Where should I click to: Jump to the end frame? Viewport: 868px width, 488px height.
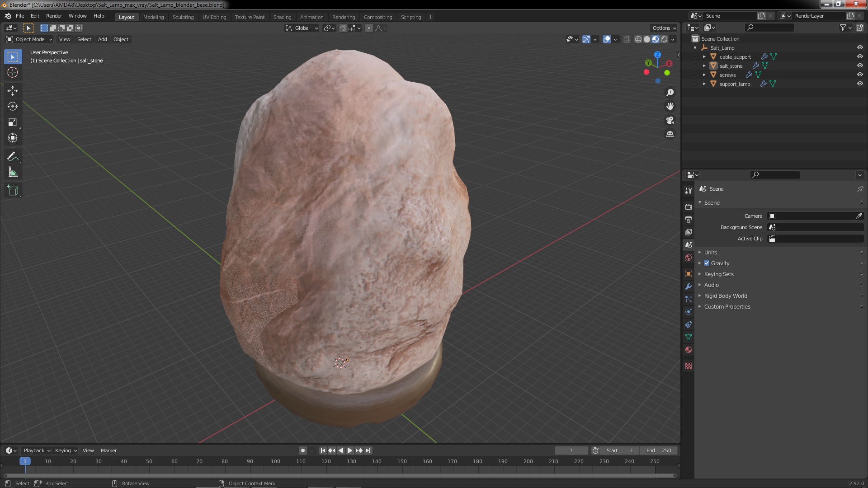tap(368, 450)
